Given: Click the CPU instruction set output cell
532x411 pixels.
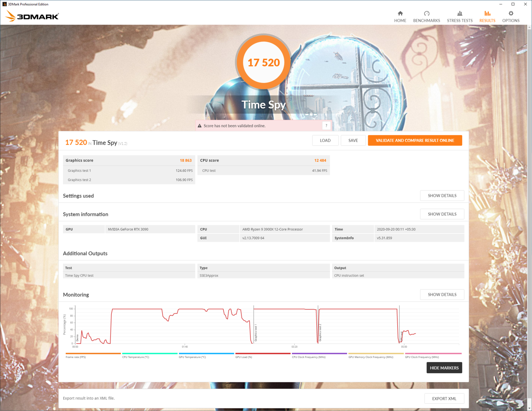Looking at the screenshot, I should (x=398, y=275).
